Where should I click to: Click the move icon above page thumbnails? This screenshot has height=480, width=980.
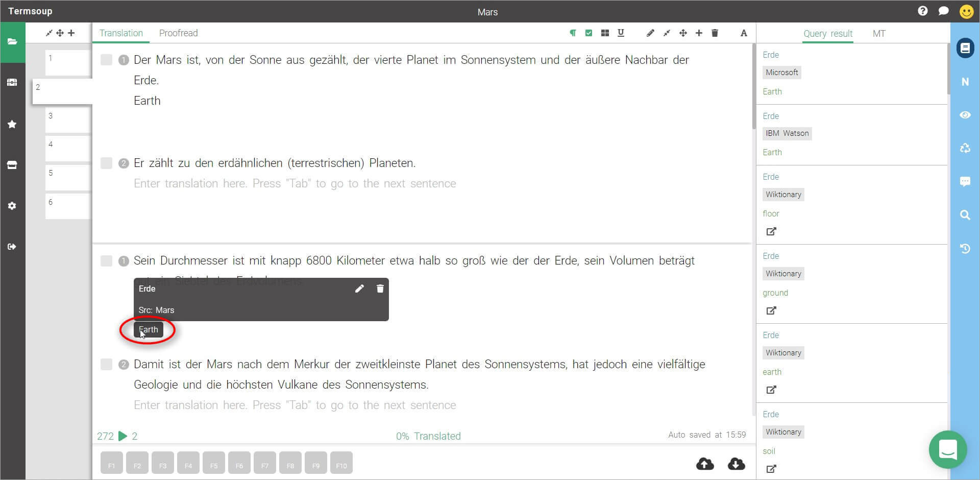60,33
